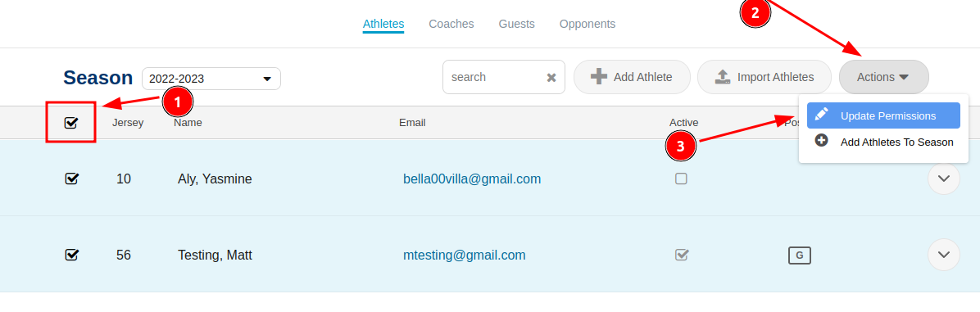Toggle the select-all checkbox in the header
Image resolution: width=980 pixels, height=312 pixels.
pos(70,123)
